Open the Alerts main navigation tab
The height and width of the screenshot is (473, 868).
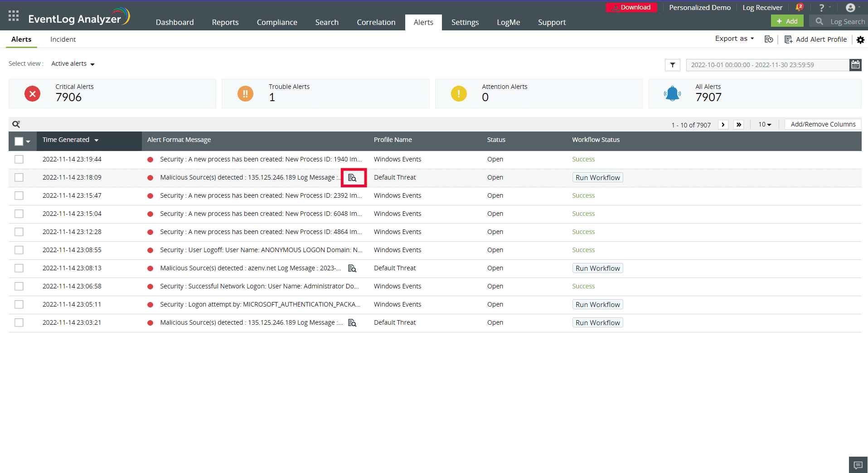(423, 22)
